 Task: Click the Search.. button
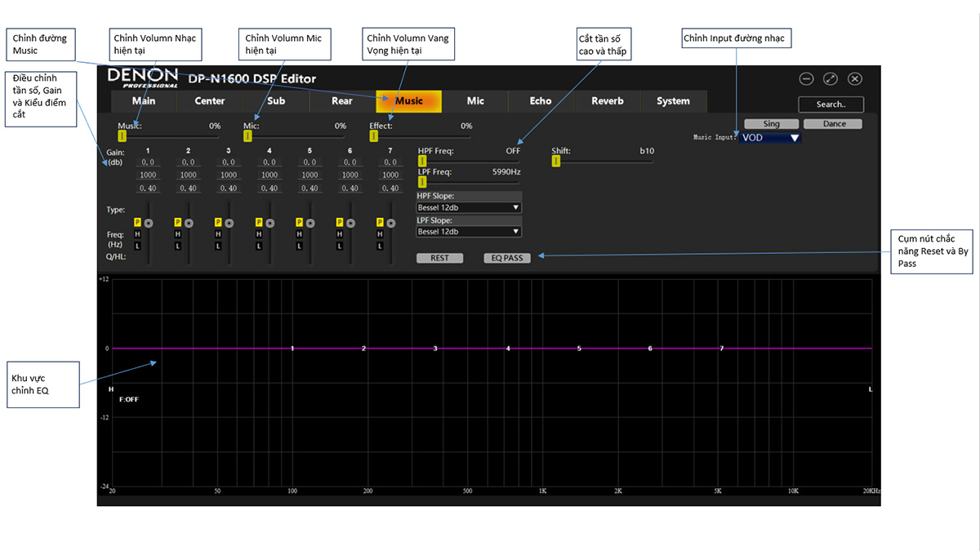tap(831, 104)
